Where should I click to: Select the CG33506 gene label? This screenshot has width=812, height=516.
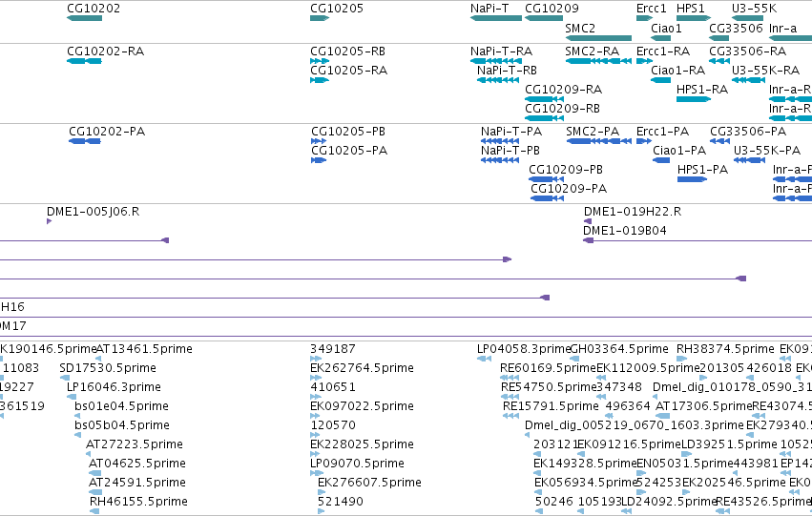point(736,28)
